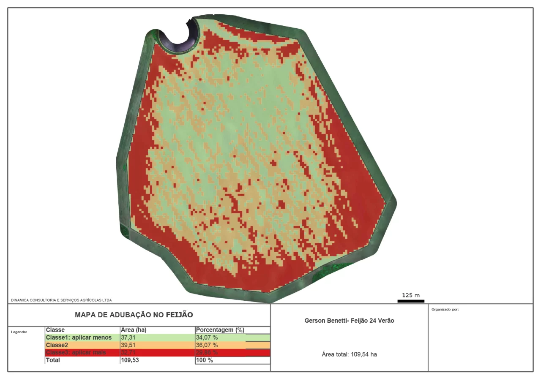Click the 'Organizado por:' label
Viewport: 541px width, 392px height.
[445, 310]
